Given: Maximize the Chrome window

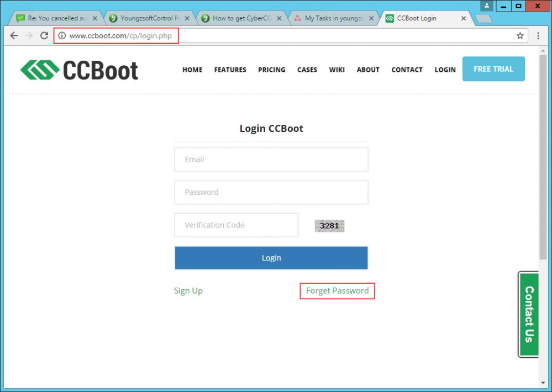Looking at the screenshot, I should tap(518, 6).
